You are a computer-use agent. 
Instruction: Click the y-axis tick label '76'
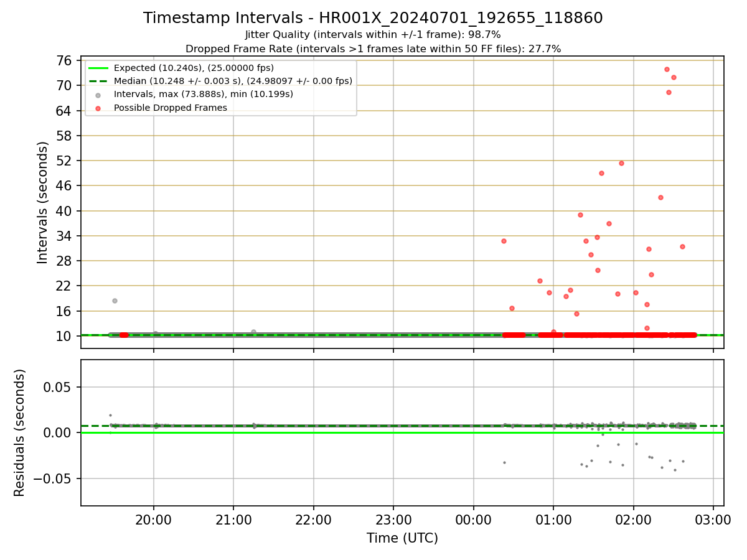pos(64,60)
